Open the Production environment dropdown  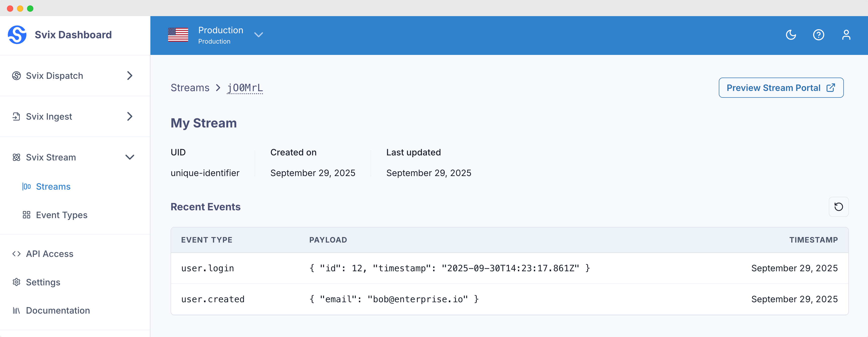coord(258,35)
